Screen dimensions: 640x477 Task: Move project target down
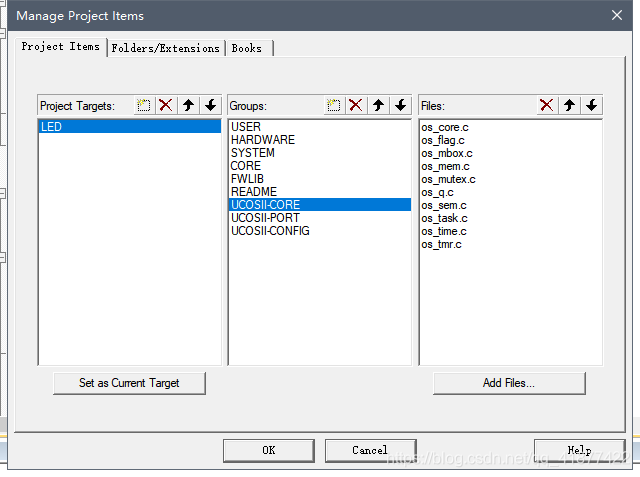coord(211,106)
